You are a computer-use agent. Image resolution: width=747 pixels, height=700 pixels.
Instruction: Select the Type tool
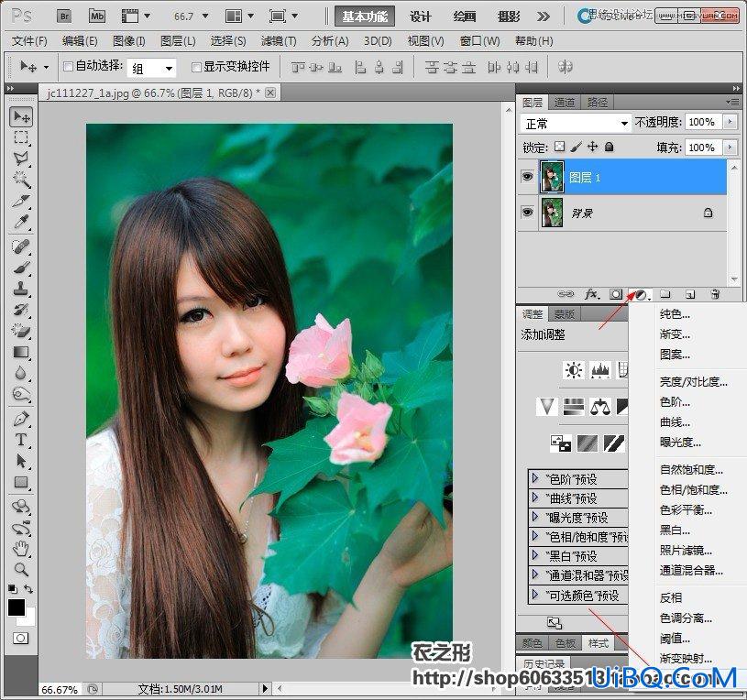coord(20,440)
